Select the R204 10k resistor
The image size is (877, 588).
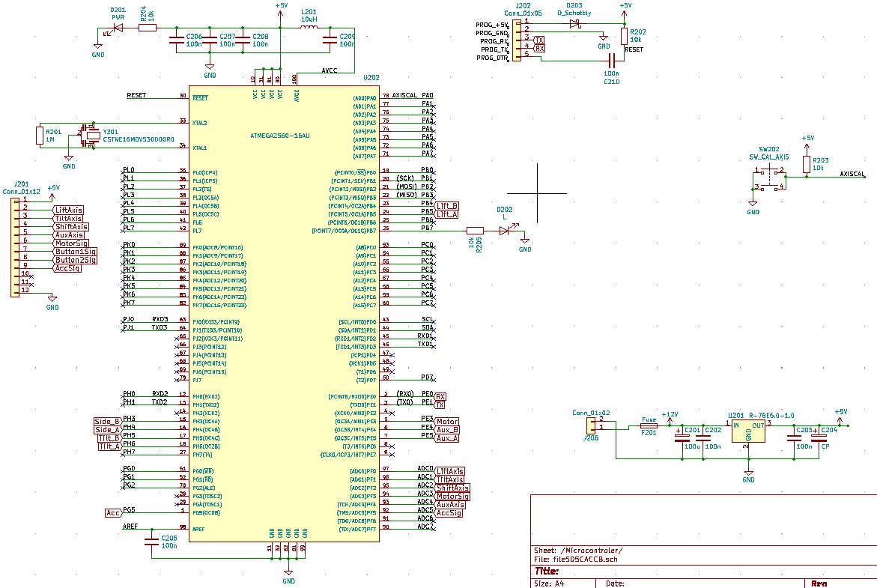click(147, 27)
